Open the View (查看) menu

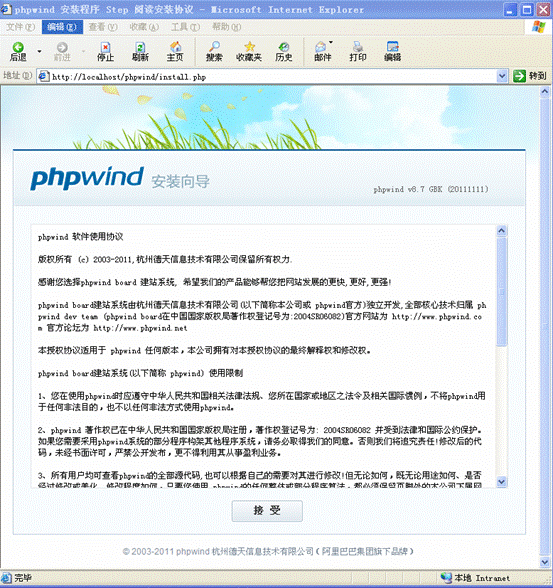[x=103, y=27]
